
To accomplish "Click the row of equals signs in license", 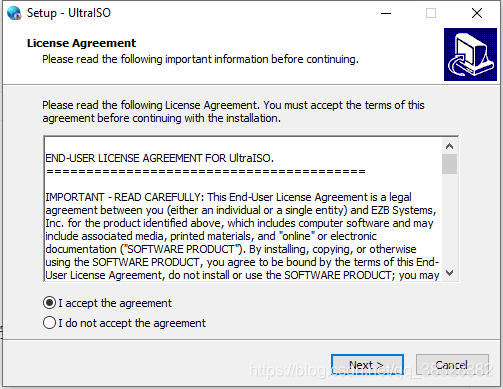I will tap(206, 172).
